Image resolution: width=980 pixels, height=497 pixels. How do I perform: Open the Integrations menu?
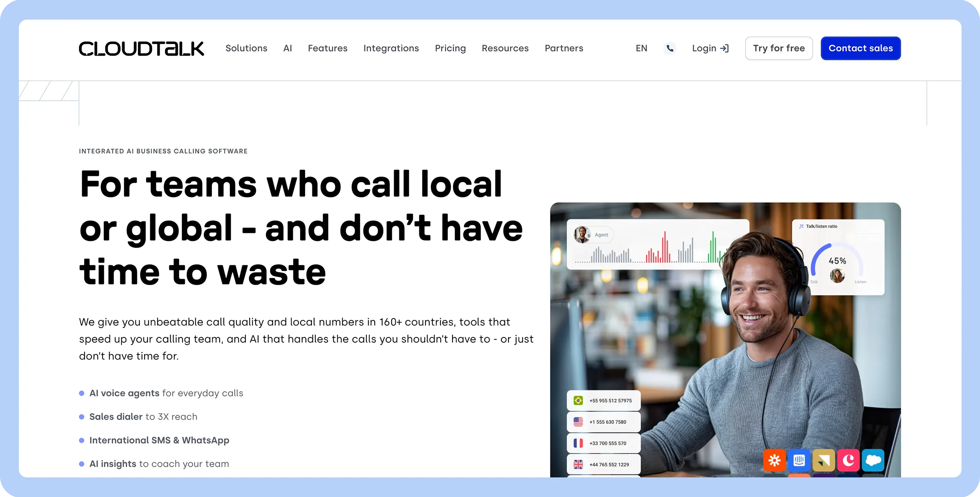coord(391,48)
